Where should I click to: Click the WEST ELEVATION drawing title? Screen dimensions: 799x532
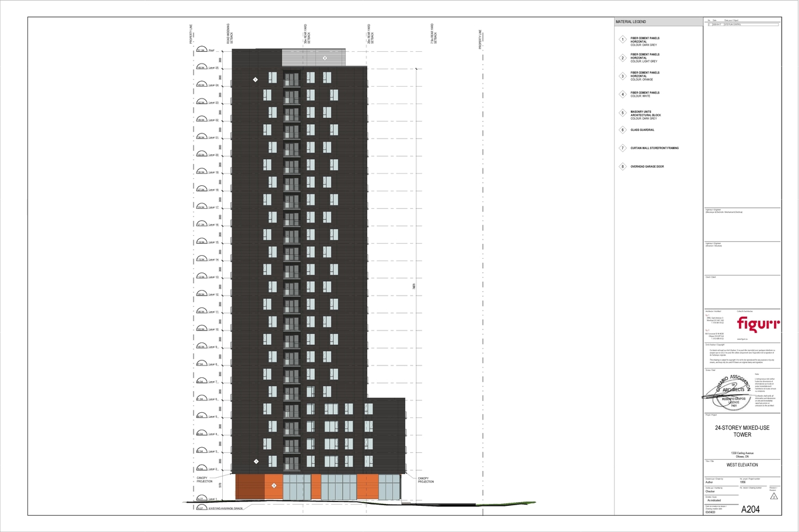pyautogui.click(x=742, y=465)
